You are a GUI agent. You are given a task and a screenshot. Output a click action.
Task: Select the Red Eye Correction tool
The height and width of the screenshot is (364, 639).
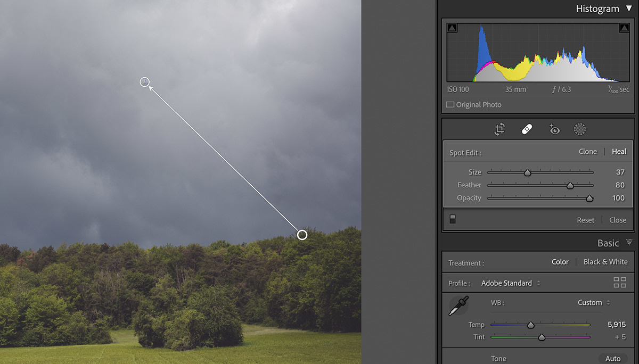554,129
